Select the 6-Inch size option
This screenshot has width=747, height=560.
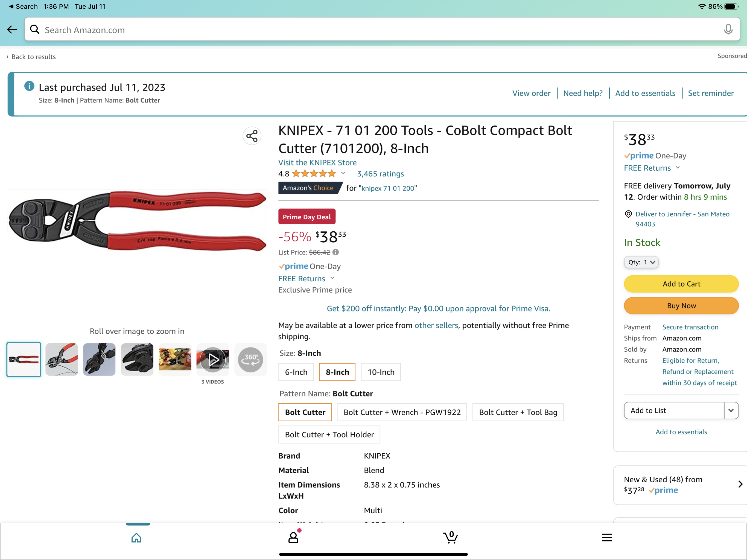click(296, 372)
